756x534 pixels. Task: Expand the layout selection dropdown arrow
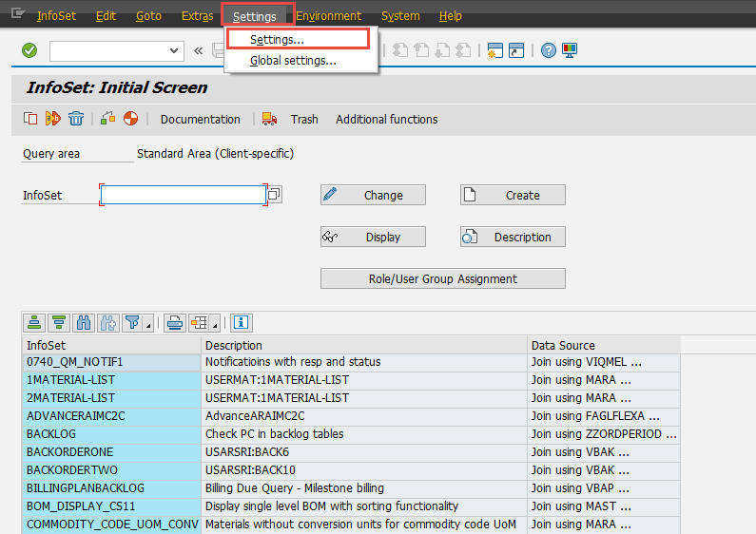[216, 326]
